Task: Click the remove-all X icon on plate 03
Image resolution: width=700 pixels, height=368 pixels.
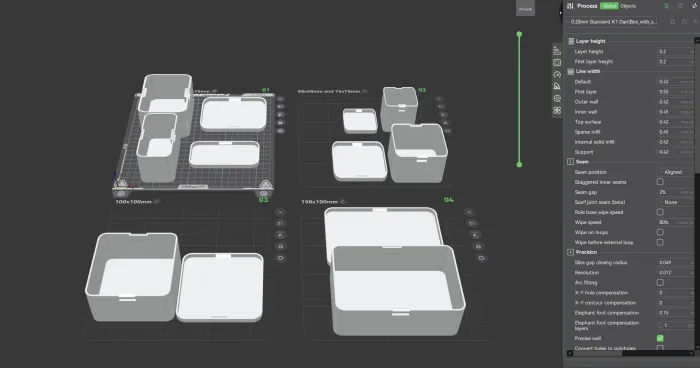Action: [280, 212]
